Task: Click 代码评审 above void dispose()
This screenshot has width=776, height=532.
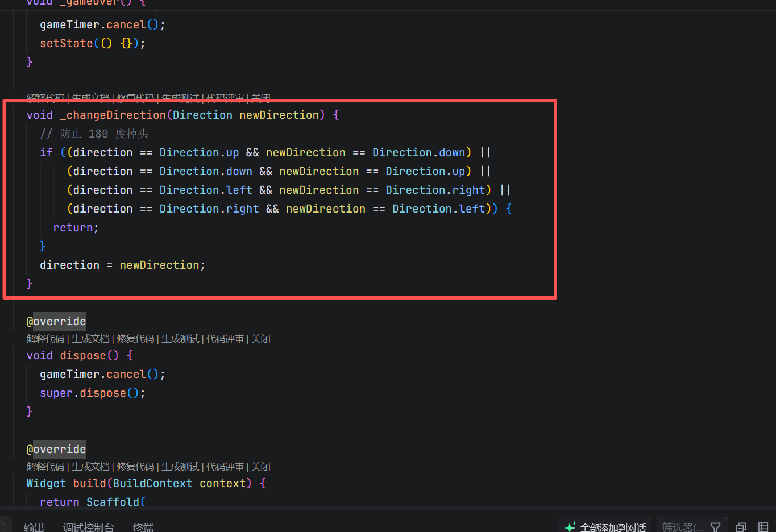Action: [x=225, y=339]
